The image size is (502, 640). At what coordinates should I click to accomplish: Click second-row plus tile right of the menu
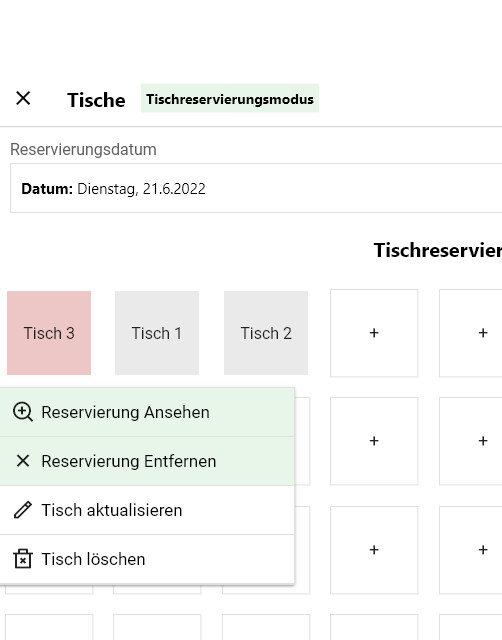[374, 441]
